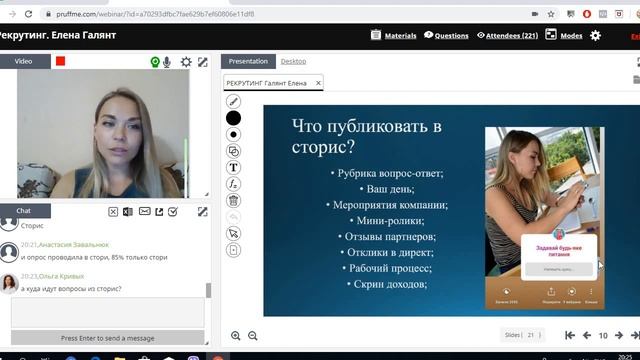Select the pencil drawing tool
640x360 pixels.
233,101
